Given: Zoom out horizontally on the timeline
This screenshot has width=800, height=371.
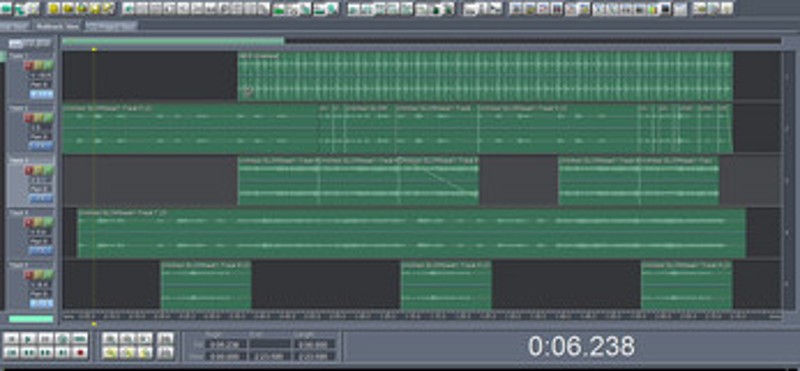Looking at the screenshot, I should coord(128,338).
